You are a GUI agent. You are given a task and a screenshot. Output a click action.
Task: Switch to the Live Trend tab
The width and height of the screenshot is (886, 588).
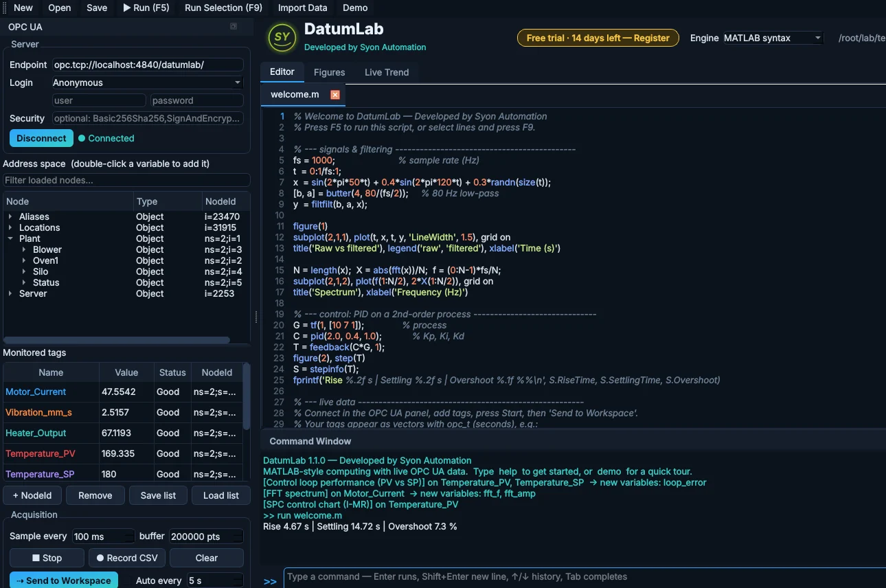coord(387,72)
